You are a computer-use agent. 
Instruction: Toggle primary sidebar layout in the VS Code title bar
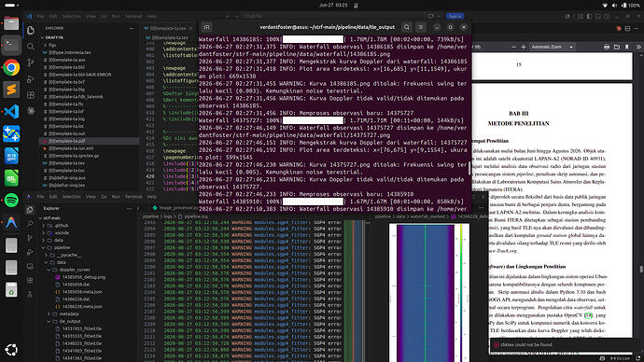coord(589,17)
